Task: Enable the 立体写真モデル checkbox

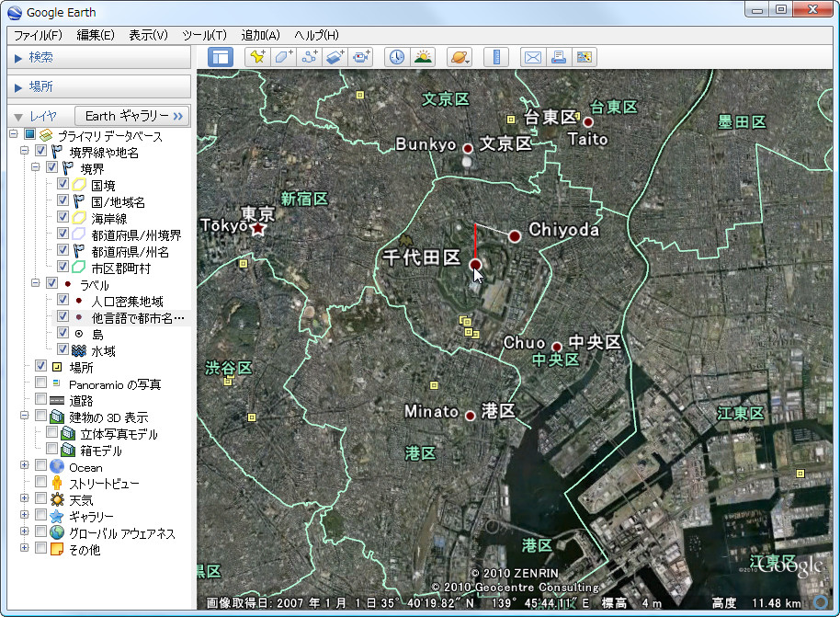Action: tap(52, 432)
